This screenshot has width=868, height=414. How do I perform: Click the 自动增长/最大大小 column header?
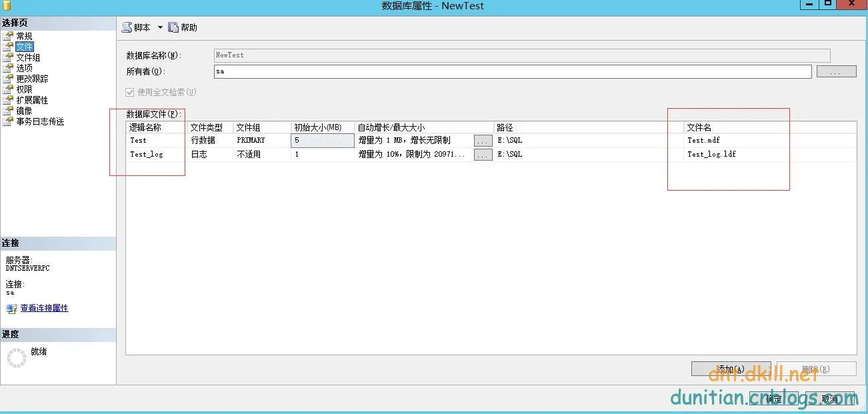point(424,127)
